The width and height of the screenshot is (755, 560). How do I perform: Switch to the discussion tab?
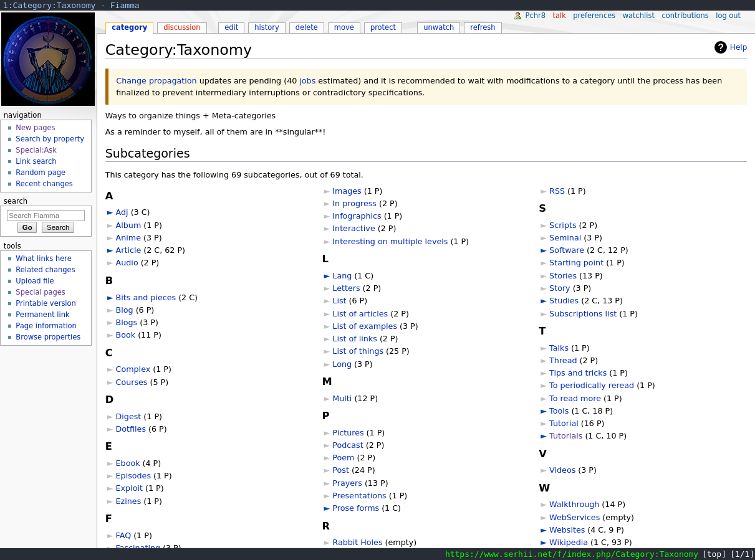(181, 27)
